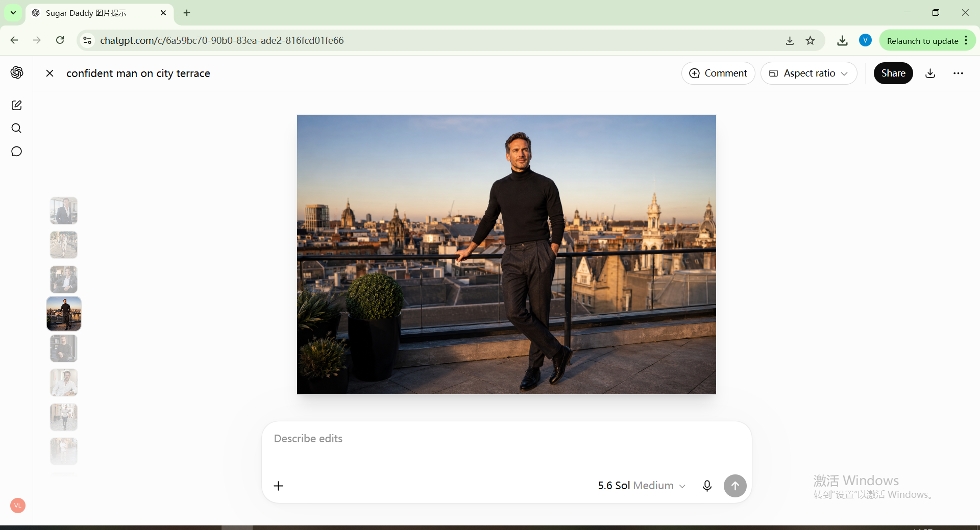This screenshot has width=980, height=530.
Task: Go back using browser back arrow
Action: (x=14, y=40)
